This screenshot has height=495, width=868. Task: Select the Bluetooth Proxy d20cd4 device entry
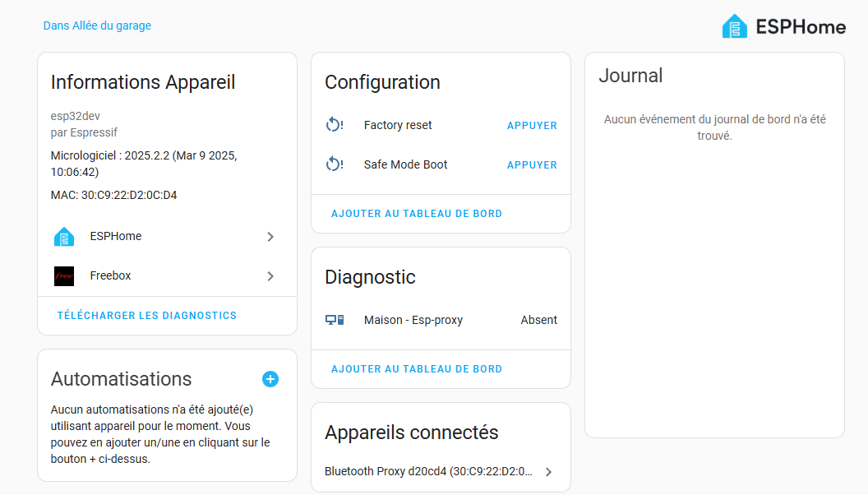[x=427, y=472]
